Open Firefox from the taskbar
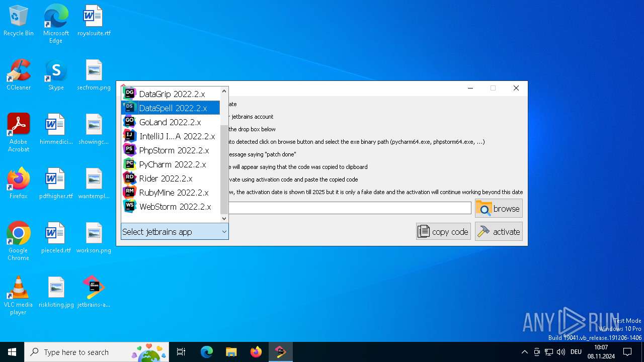644x362 pixels. tap(256, 352)
